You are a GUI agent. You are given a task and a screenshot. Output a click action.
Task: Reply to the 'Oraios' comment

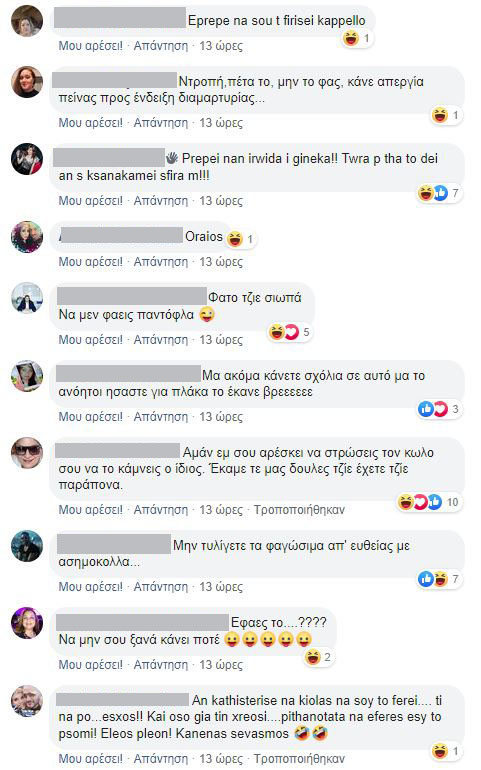coord(161,262)
